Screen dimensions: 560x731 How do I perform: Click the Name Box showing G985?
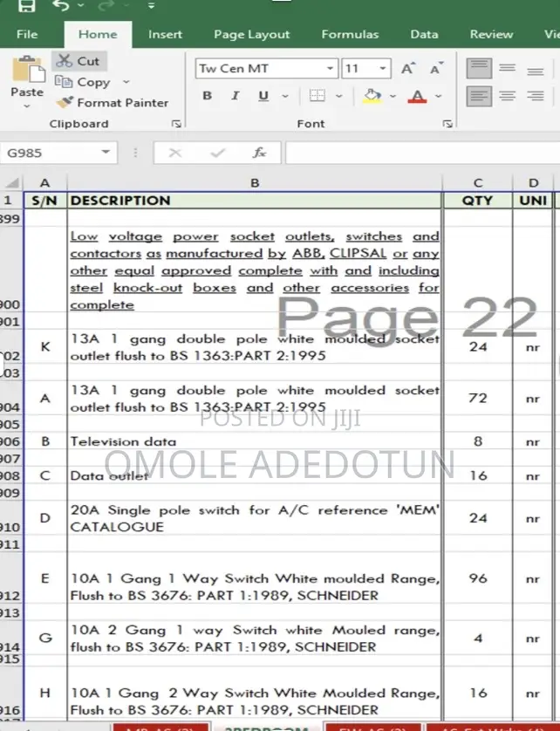(49, 153)
